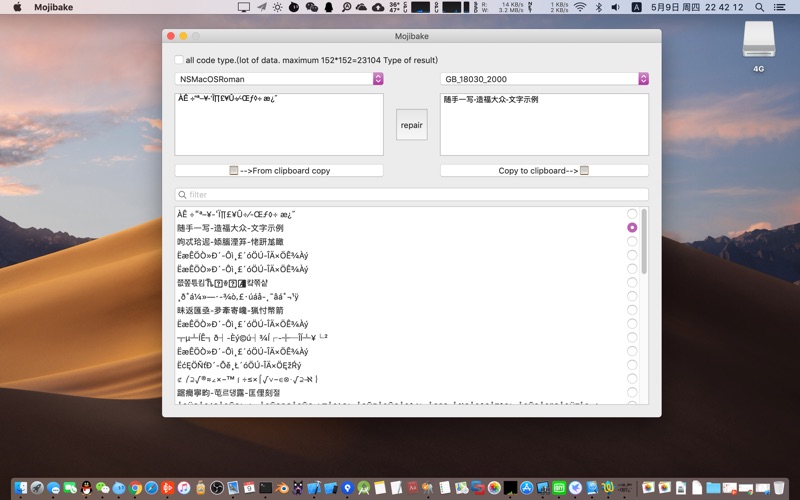
Task: Click into the garbled source text area
Action: tap(279, 124)
